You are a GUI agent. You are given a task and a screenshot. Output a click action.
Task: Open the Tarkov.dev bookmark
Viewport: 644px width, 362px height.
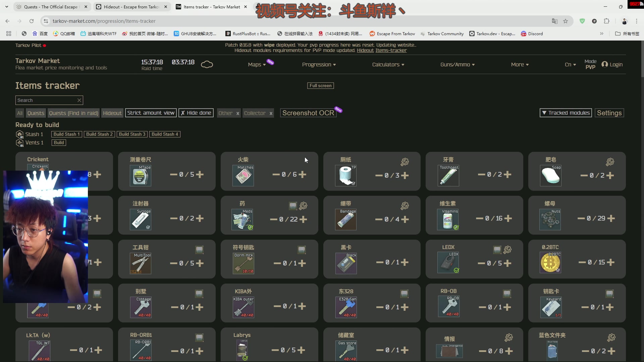click(492, 34)
